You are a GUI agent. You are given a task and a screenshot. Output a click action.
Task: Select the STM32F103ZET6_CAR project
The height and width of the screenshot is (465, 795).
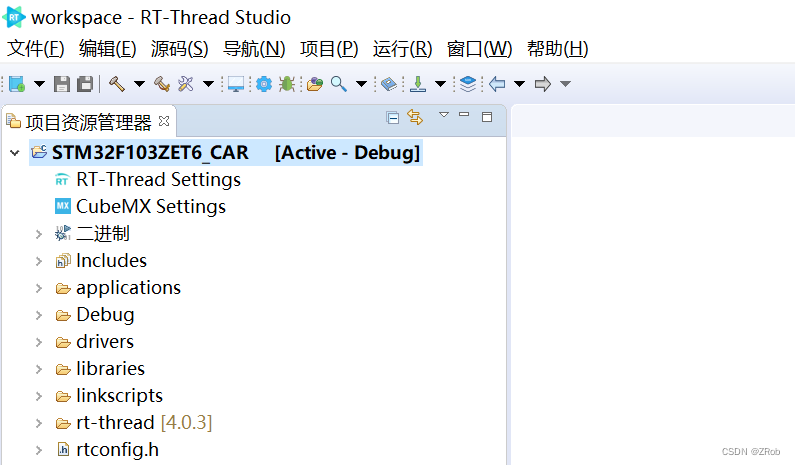(226, 153)
